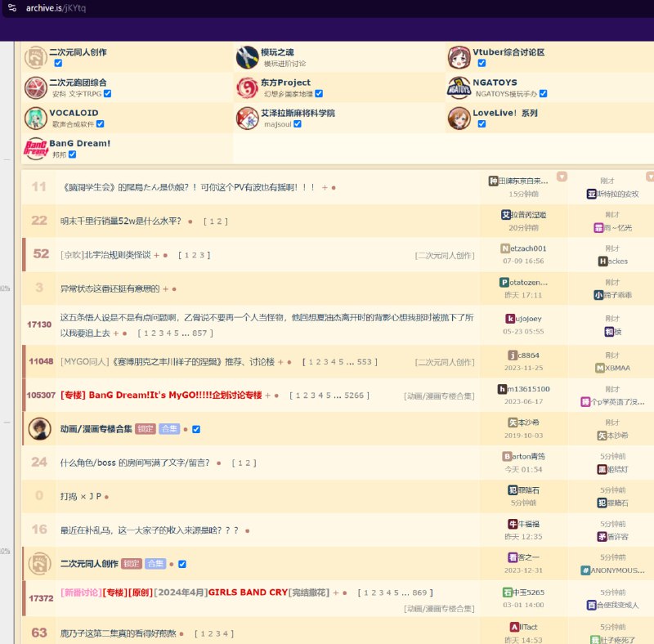The image size is (654, 644).
Task: Expand the dropdown arrow beside 由埭东京自杀 poster
Action: (x=562, y=176)
